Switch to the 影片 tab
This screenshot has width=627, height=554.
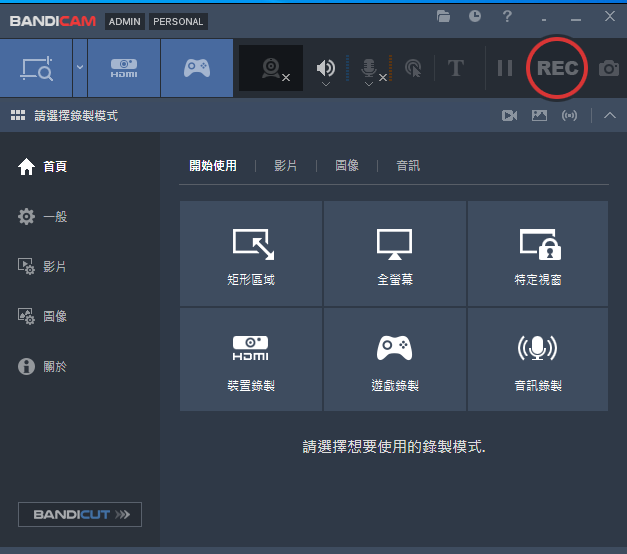click(x=286, y=166)
